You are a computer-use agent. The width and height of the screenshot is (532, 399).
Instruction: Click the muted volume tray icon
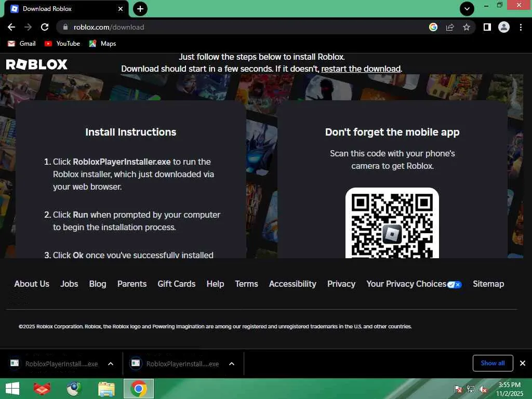click(x=484, y=389)
